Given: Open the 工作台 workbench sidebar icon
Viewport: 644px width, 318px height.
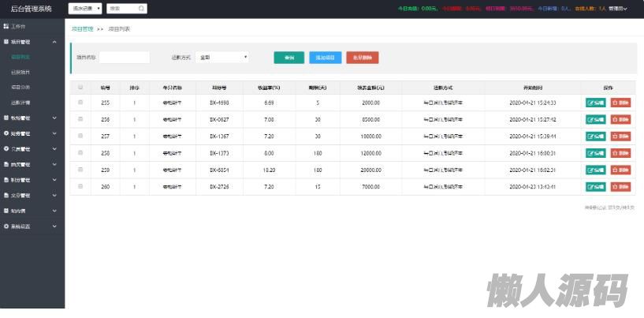Looking at the screenshot, I should [x=6, y=26].
